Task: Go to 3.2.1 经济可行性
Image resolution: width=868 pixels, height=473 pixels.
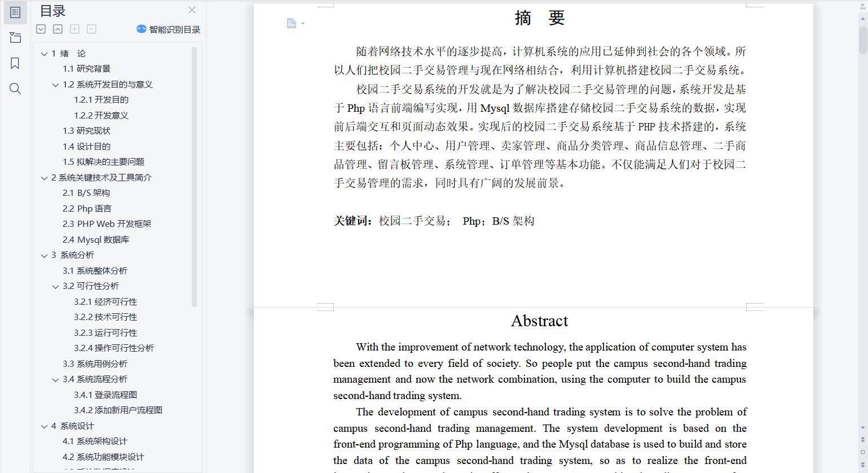Action: pos(105,301)
